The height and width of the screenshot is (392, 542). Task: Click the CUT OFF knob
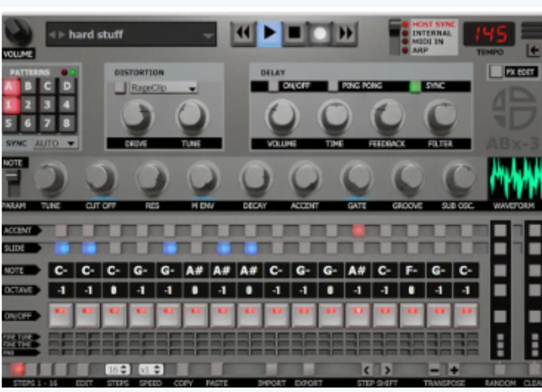point(101,179)
